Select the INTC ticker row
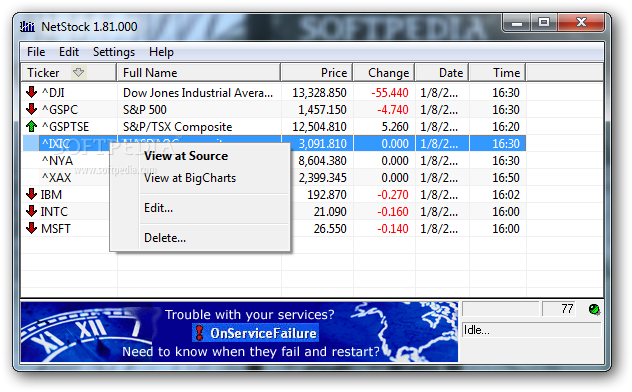The image size is (632, 392). [274, 211]
